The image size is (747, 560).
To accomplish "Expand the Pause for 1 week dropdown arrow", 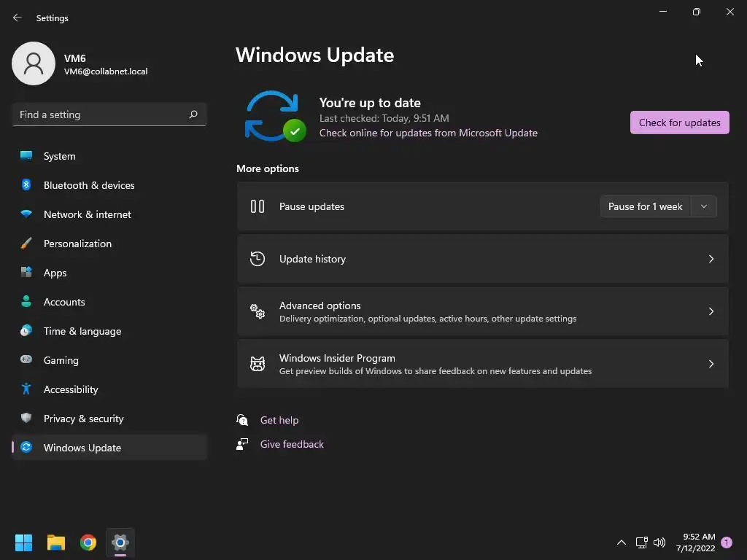I will click(x=704, y=206).
